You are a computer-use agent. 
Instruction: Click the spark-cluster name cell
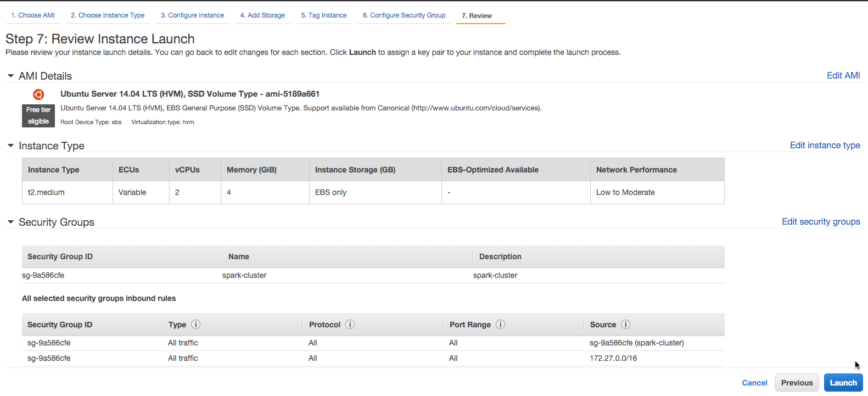click(244, 275)
